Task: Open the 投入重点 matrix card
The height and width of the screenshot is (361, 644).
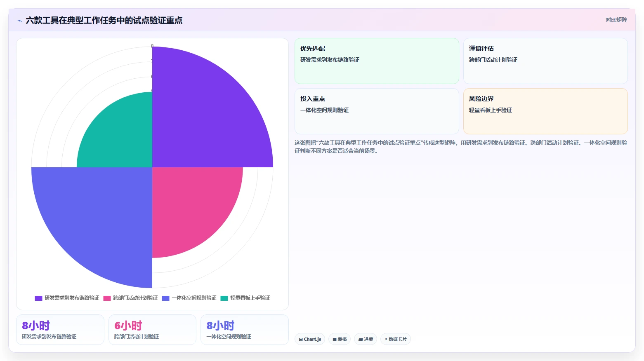Action: pyautogui.click(x=377, y=111)
